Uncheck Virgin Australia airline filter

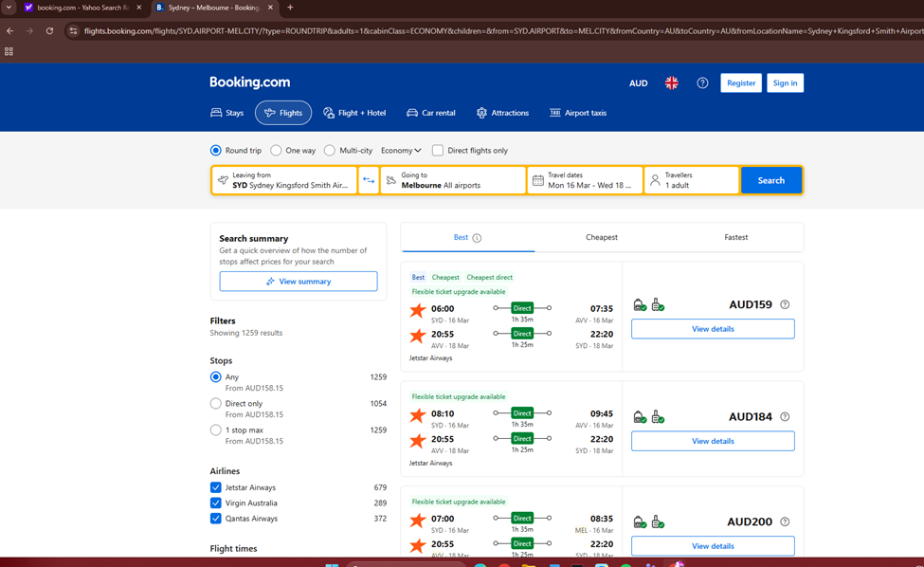point(216,503)
